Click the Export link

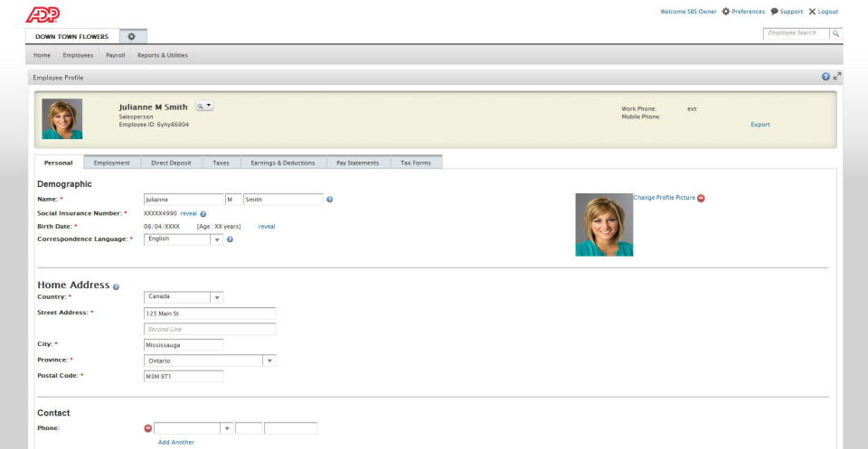760,125
